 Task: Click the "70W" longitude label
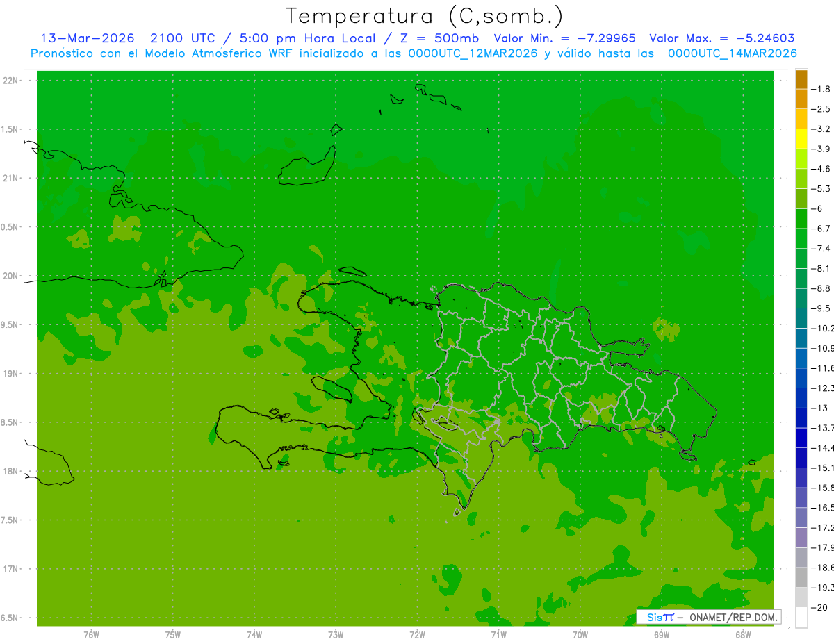pos(580,635)
